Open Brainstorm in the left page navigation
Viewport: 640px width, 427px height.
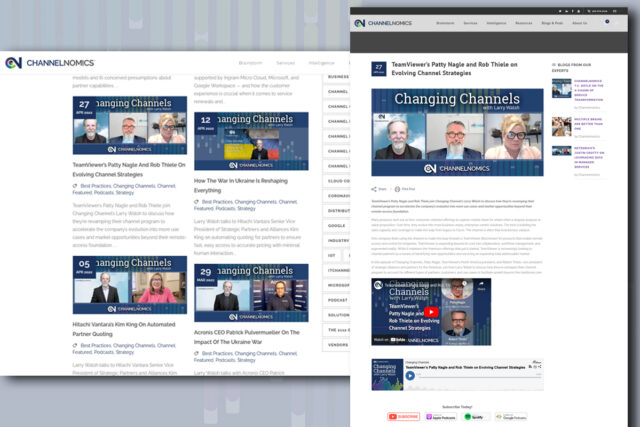250,63
